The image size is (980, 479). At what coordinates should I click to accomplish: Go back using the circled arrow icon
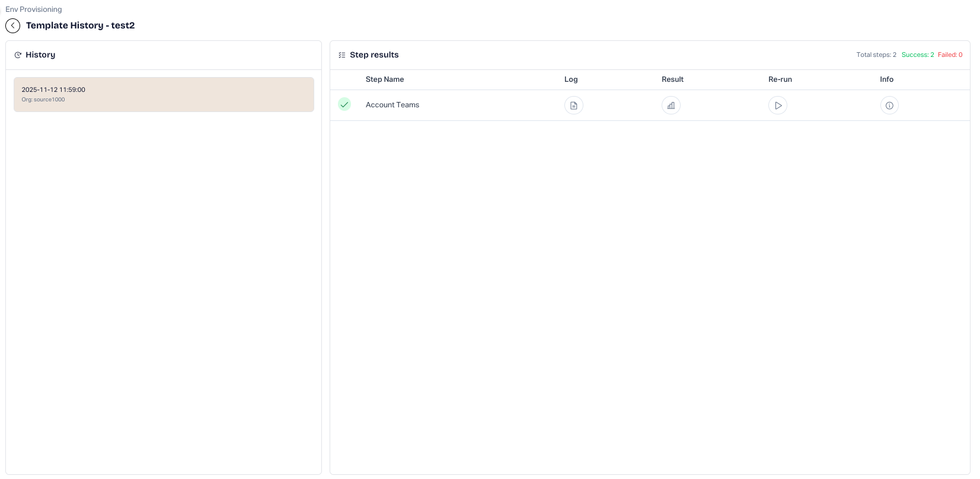click(12, 25)
